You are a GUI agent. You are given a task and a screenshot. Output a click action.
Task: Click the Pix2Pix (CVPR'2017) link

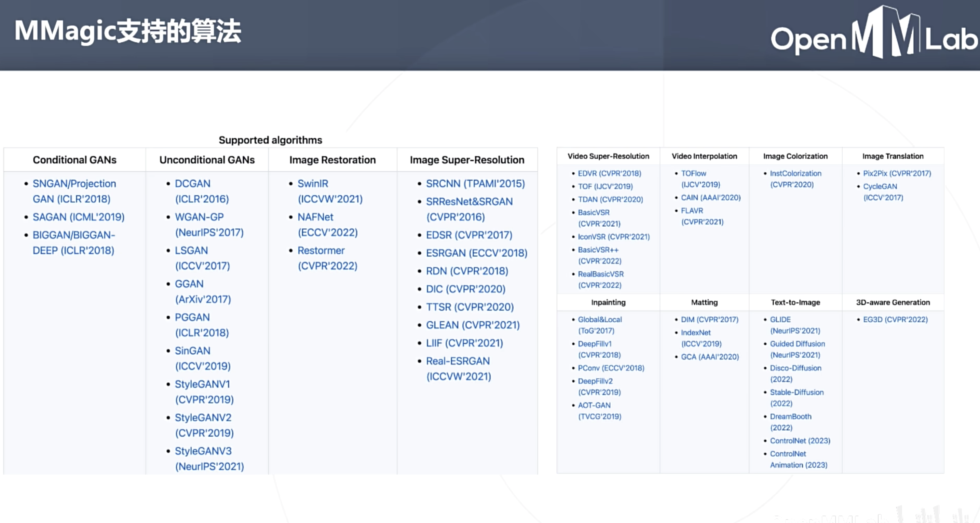point(897,173)
